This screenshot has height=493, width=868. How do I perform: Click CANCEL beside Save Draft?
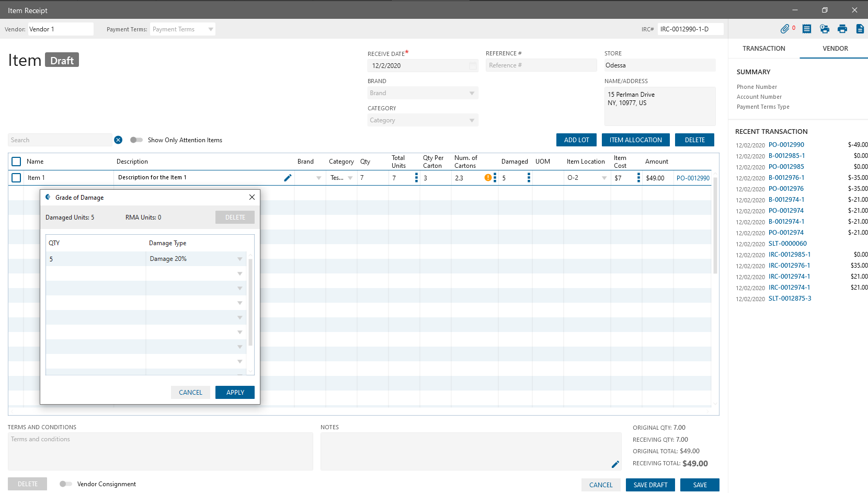601,485
